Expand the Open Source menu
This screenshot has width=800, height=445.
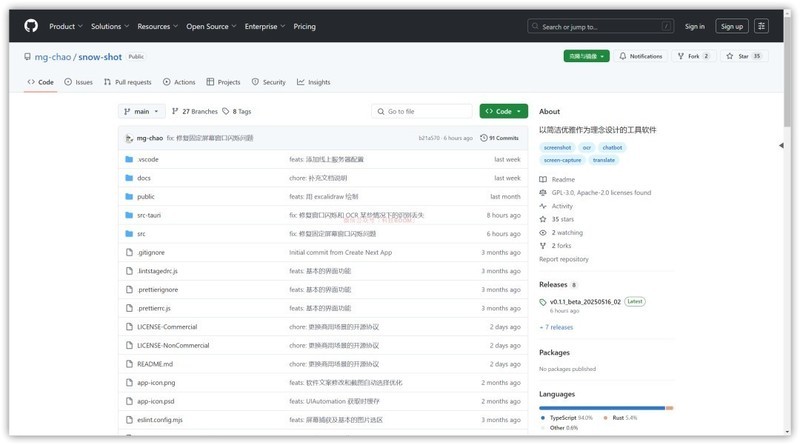point(211,27)
